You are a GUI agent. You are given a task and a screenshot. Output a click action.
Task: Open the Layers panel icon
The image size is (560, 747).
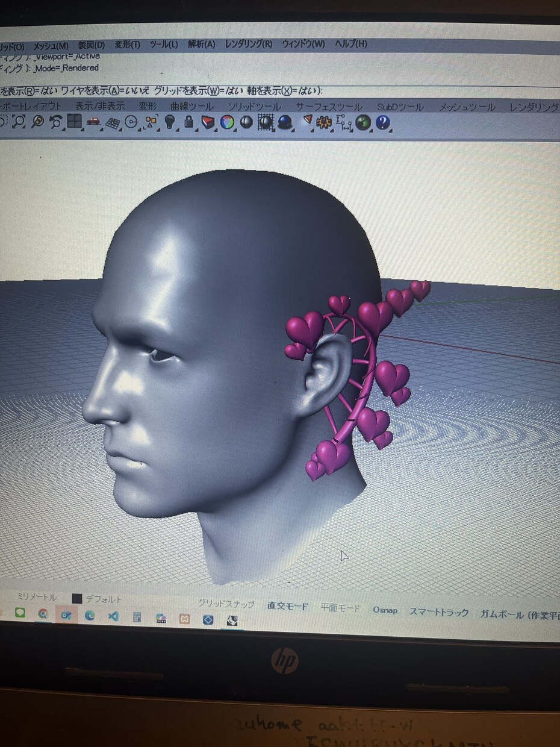[x=208, y=123]
